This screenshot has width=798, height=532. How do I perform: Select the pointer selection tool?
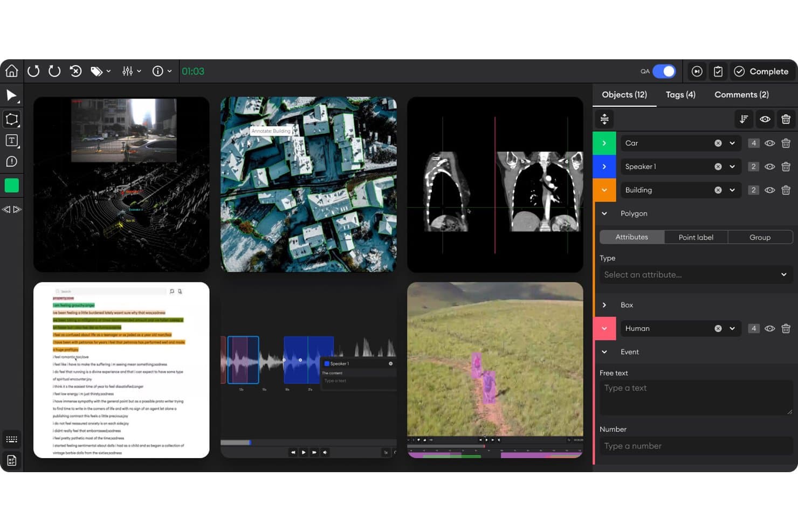pyautogui.click(x=12, y=96)
